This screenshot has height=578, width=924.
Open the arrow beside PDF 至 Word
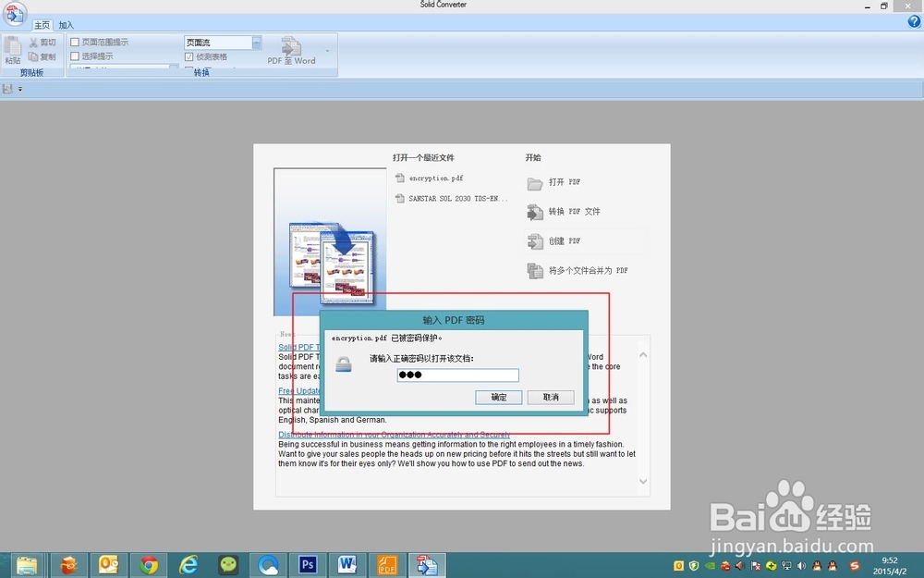coord(328,51)
